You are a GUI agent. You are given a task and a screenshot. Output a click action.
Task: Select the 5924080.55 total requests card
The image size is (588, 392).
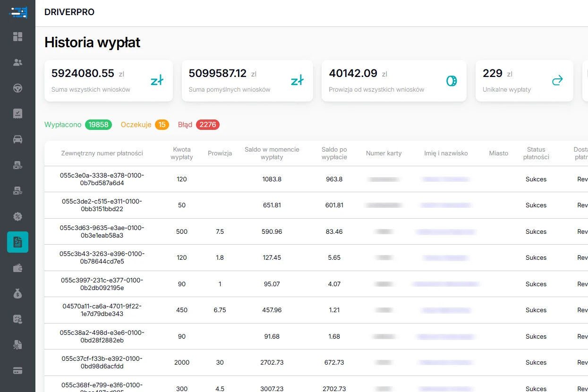[x=109, y=81]
